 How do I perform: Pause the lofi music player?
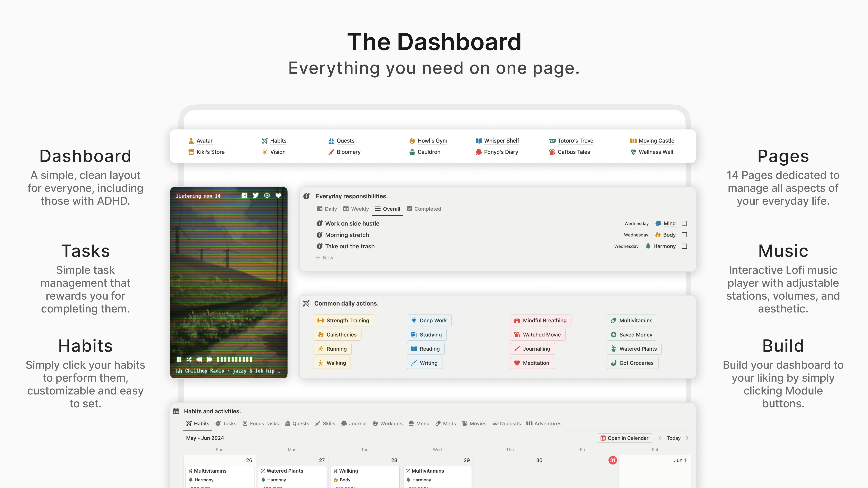click(x=179, y=359)
